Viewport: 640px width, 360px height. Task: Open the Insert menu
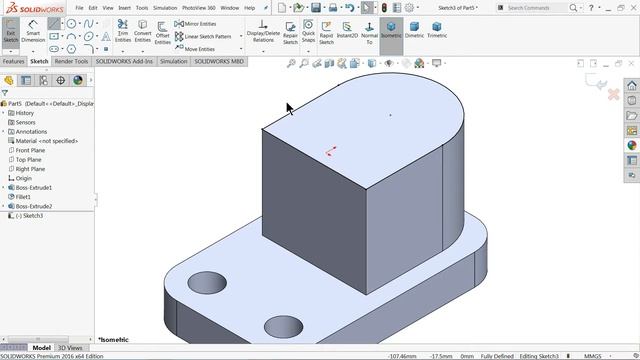124,8
